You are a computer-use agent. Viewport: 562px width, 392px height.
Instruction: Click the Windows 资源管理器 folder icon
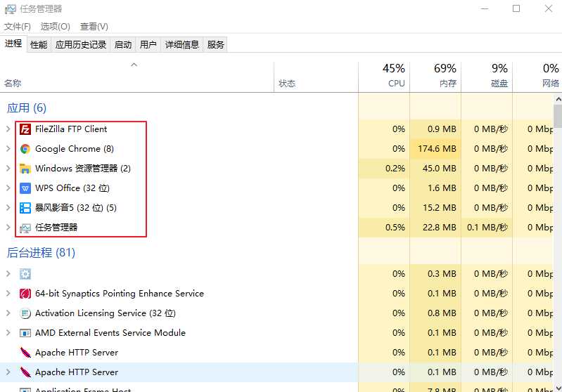click(x=25, y=169)
